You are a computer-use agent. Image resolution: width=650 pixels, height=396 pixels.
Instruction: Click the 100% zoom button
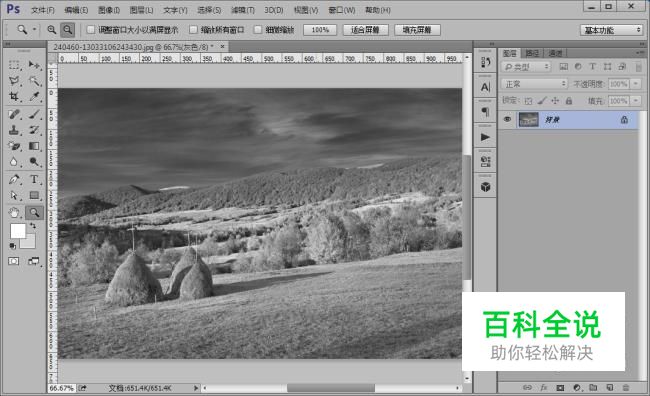[320, 30]
